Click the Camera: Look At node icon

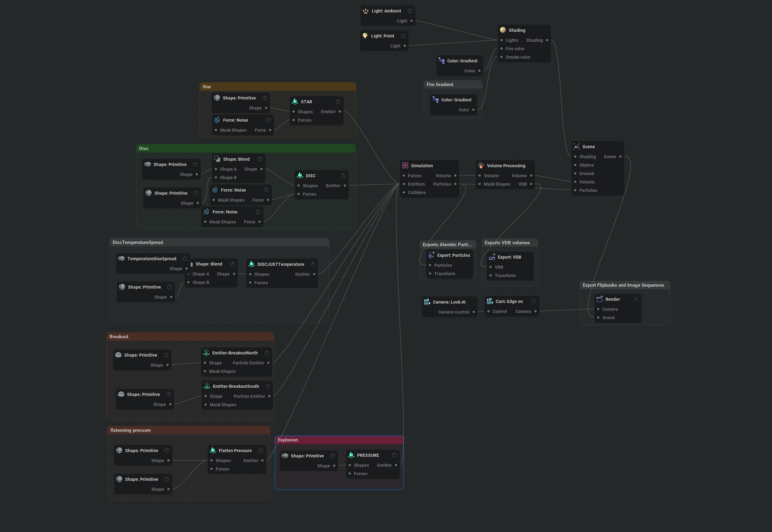click(x=427, y=302)
